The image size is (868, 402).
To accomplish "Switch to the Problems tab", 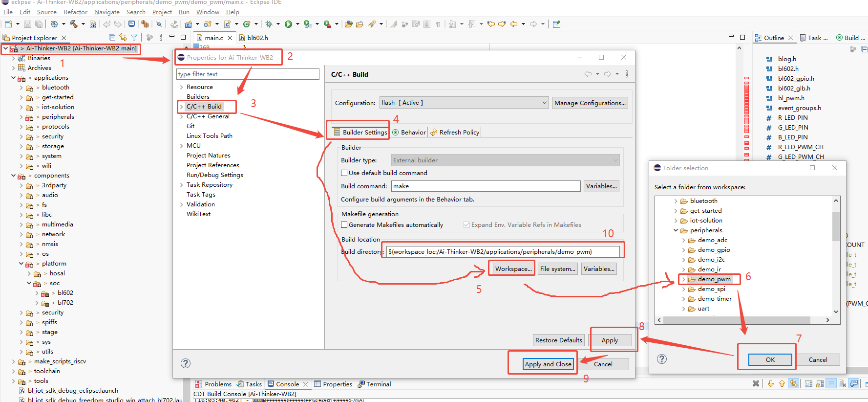I will 213,384.
